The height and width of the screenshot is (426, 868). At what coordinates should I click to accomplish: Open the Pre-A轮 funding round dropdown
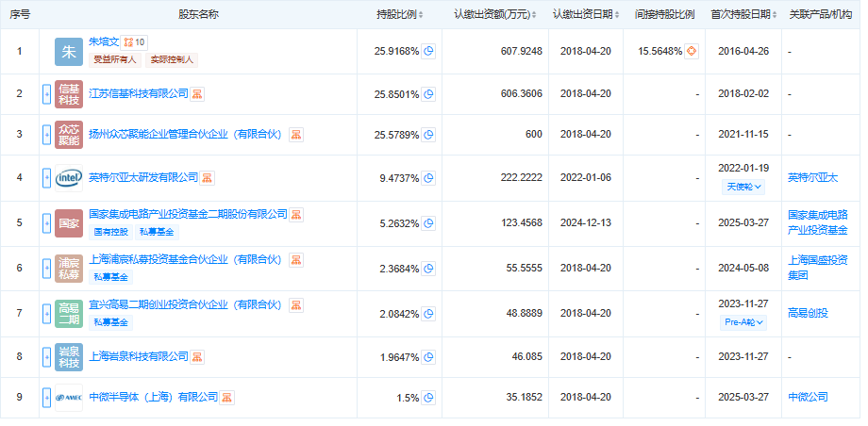point(743,321)
